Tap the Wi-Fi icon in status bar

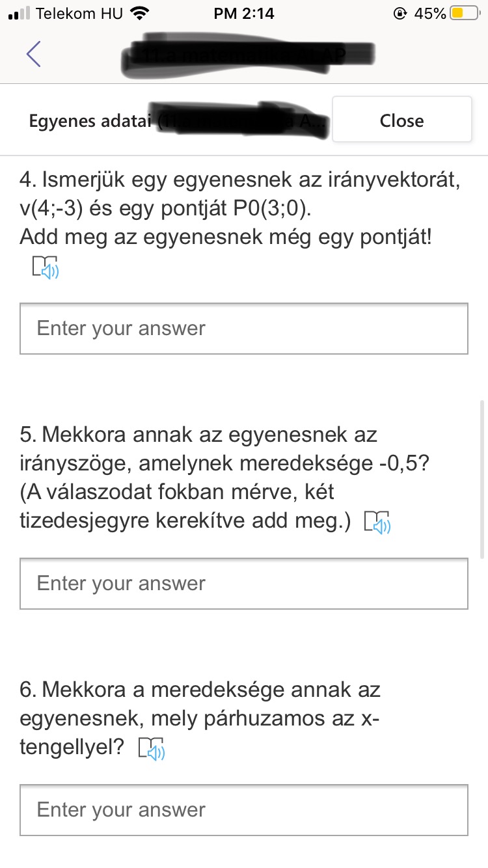pyautogui.click(x=139, y=13)
